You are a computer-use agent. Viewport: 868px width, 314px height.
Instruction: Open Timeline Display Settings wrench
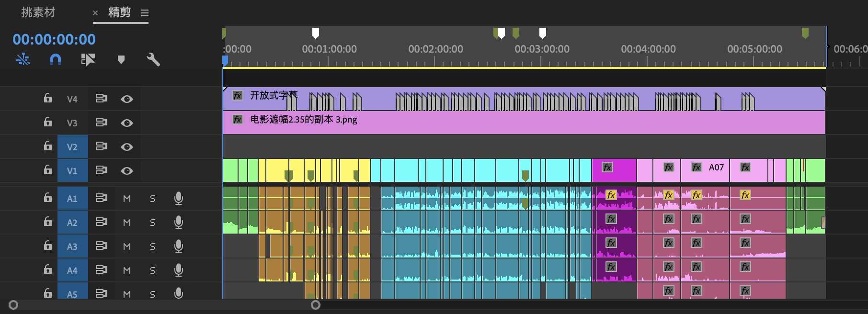(x=153, y=59)
